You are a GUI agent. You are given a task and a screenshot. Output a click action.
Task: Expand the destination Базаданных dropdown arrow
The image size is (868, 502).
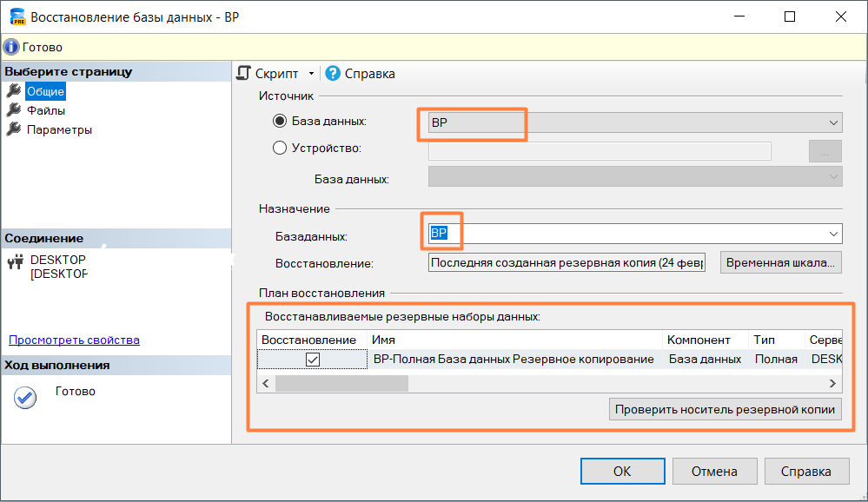click(833, 234)
